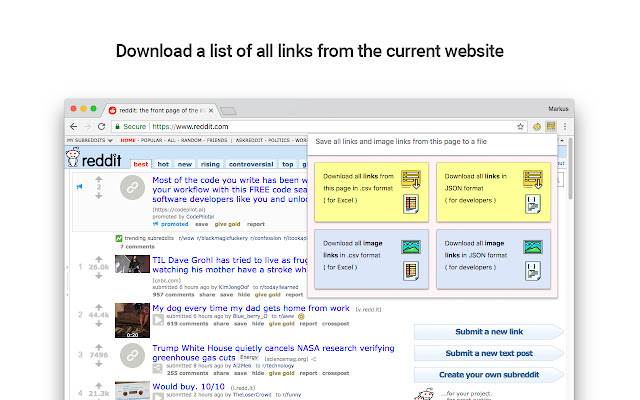Switch to the best tab

click(141, 164)
